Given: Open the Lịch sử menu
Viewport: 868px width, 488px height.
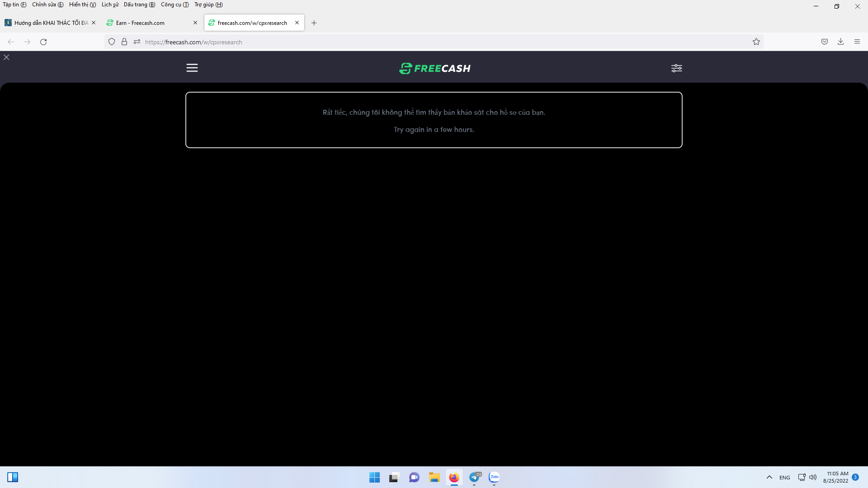Looking at the screenshot, I should (110, 5).
